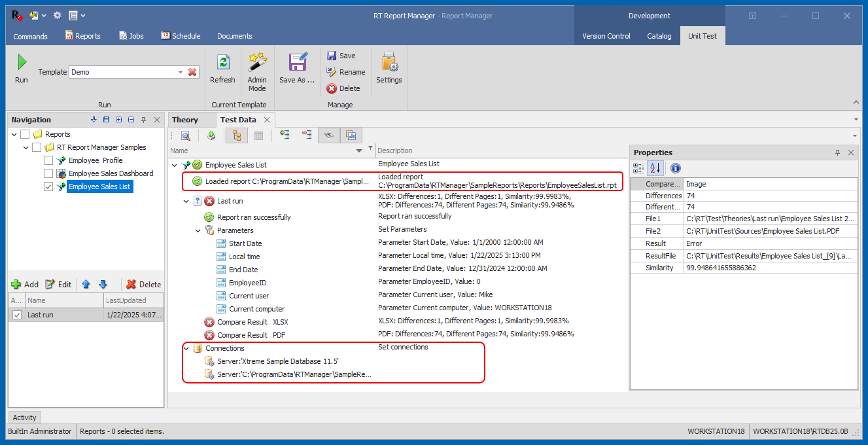This screenshot has width=868, height=445.
Task: Open the Schedule ribbon tab
Action: pyautogui.click(x=181, y=36)
